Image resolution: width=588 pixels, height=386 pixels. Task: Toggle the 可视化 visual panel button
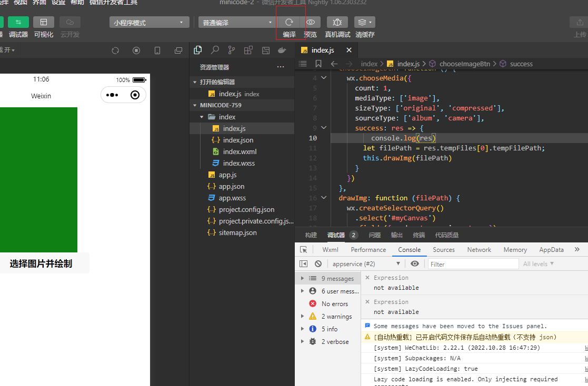point(44,22)
